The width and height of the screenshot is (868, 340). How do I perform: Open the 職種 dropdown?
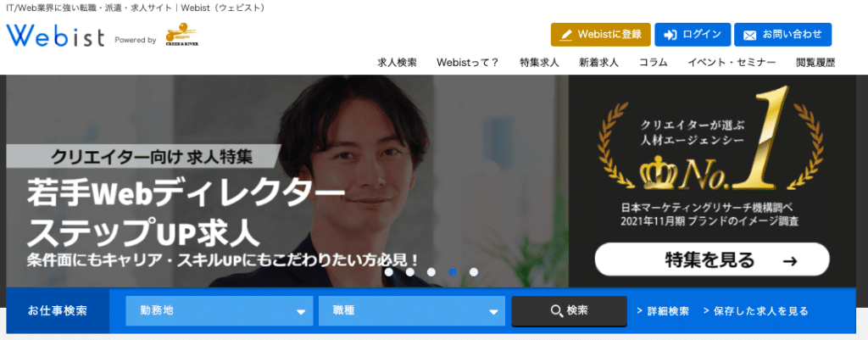412,310
